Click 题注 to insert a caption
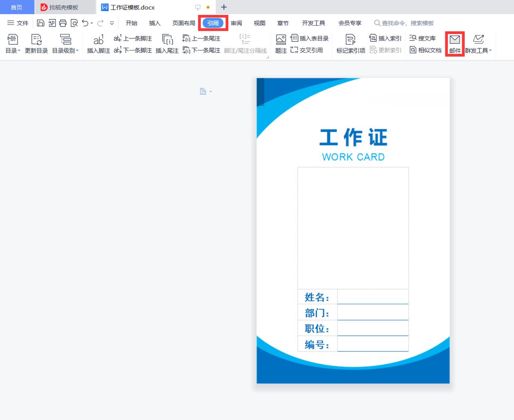The height and width of the screenshot is (420, 514). point(281,44)
